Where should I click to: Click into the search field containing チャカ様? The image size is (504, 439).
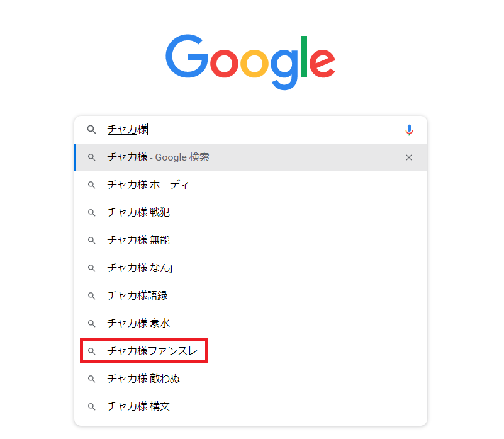(x=250, y=130)
